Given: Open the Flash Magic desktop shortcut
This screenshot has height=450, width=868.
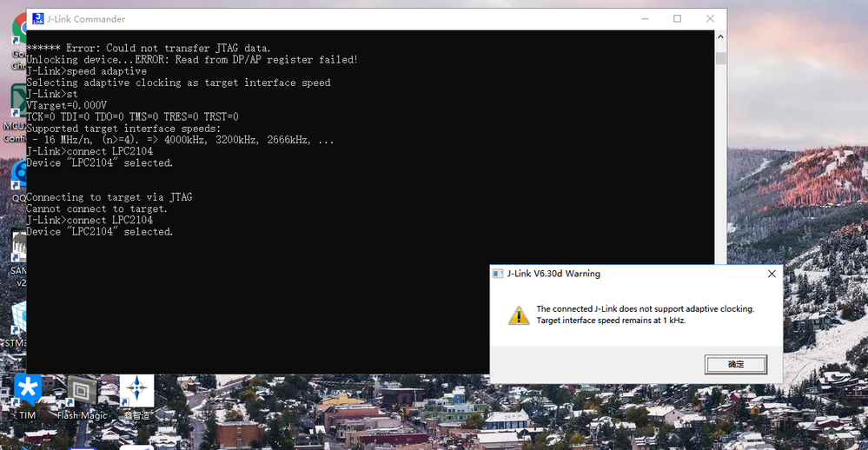Looking at the screenshot, I should [x=82, y=396].
